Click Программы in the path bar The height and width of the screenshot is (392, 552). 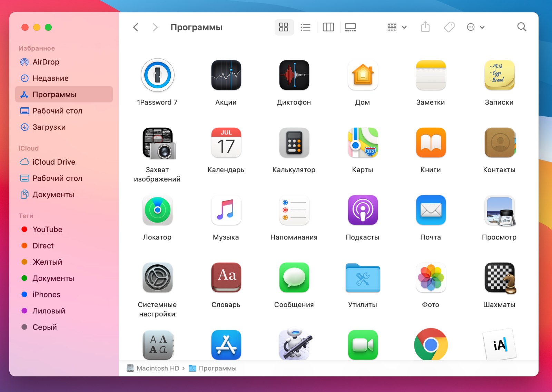point(213,368)
